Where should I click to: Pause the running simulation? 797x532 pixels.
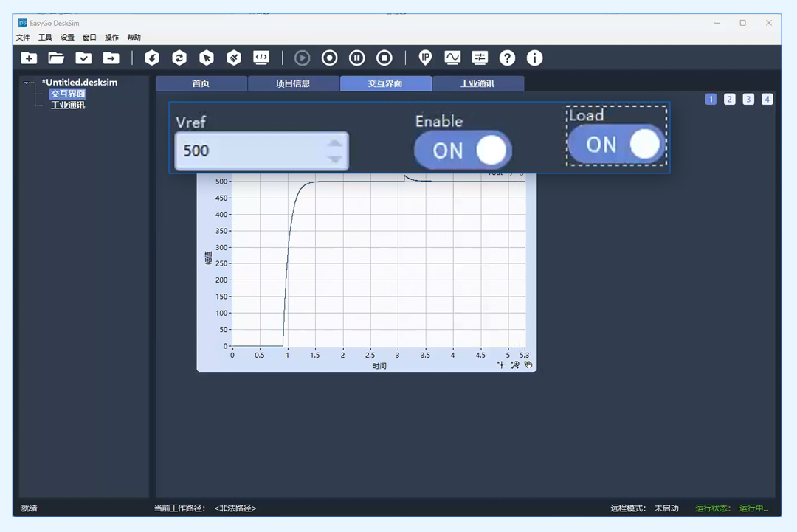point(357,58)
